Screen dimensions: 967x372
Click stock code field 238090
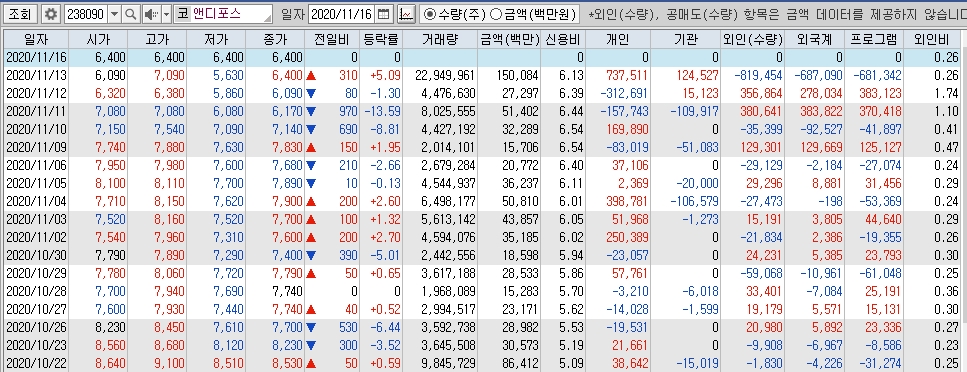pyautogui.click(x=85, y=14)
